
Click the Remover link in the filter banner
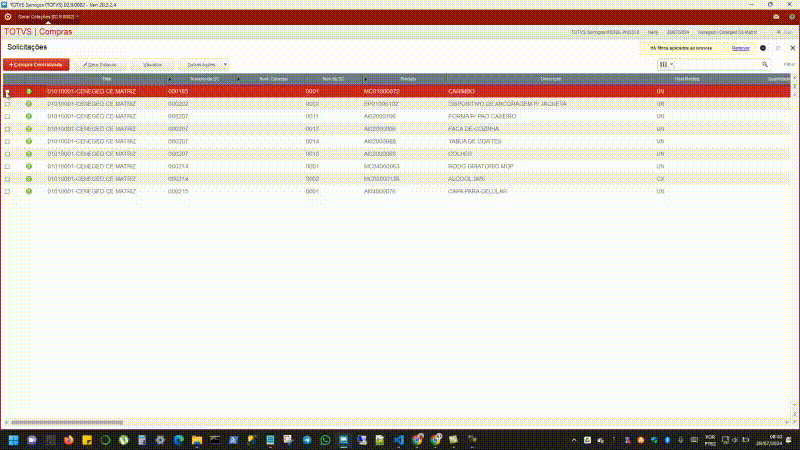(741, 48)
